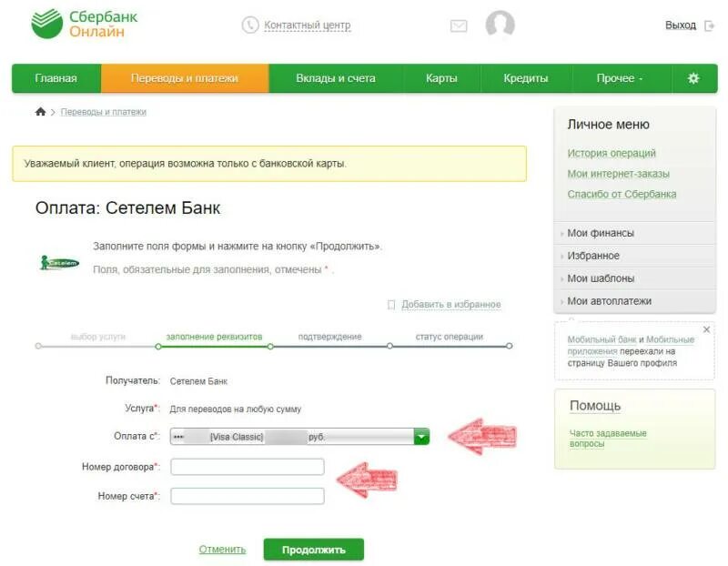Open Переводы и платежи tab
Viewport: 728px width, 566px height.
[185, 78]
